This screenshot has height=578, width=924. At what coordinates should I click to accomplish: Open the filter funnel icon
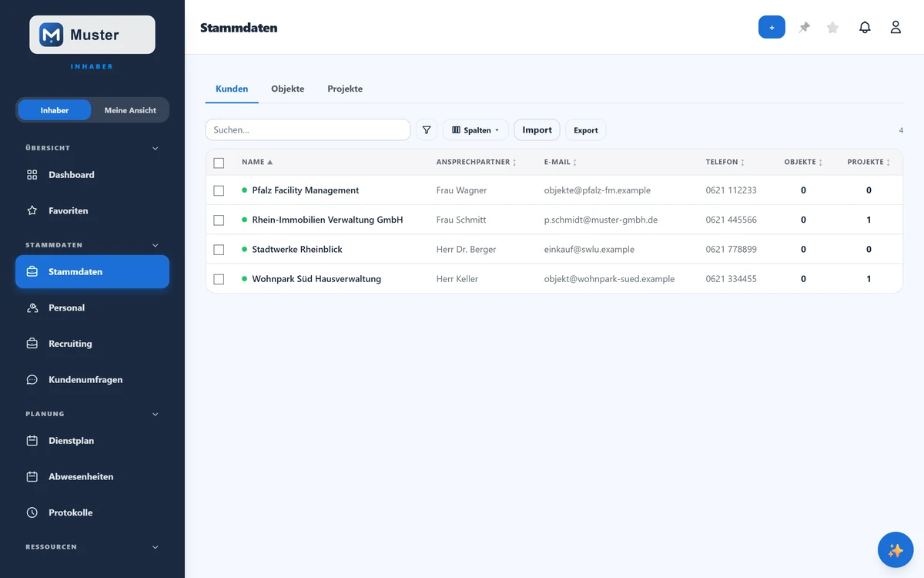427,130
